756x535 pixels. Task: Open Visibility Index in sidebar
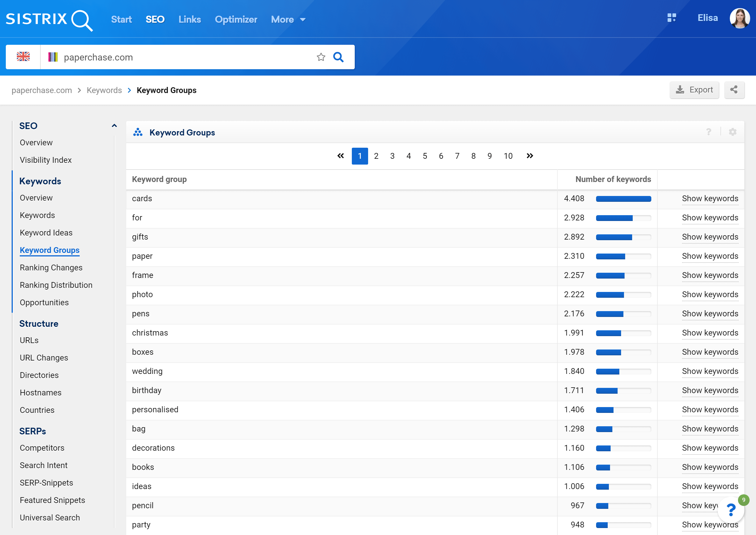[x=45, y=160]
